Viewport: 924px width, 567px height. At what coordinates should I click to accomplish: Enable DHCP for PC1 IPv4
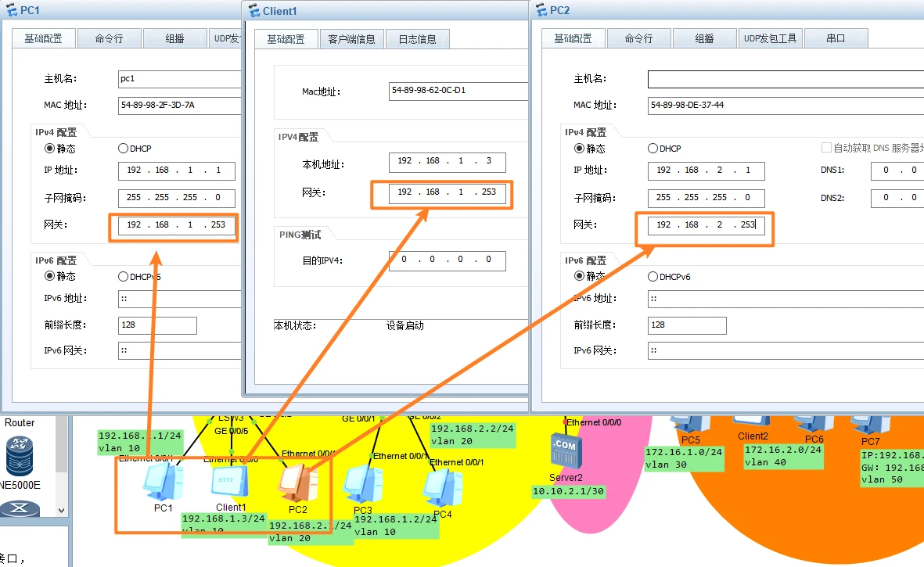tap(123, 148)
